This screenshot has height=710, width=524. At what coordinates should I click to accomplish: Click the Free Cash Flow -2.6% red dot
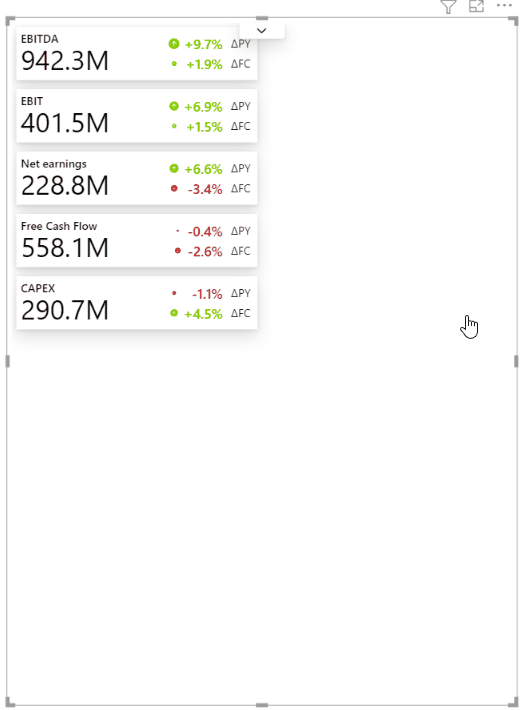(x=178, y=250)
